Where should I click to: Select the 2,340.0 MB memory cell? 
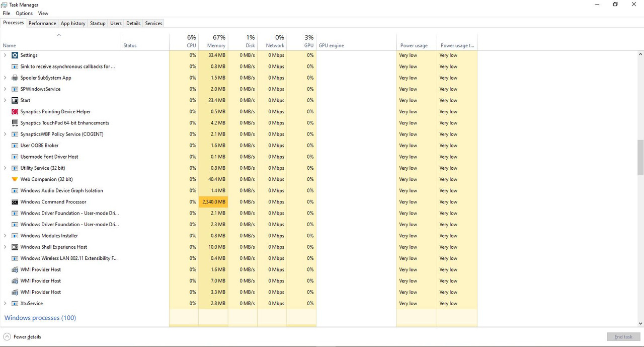pyautogui.click(x=213, y=202)
